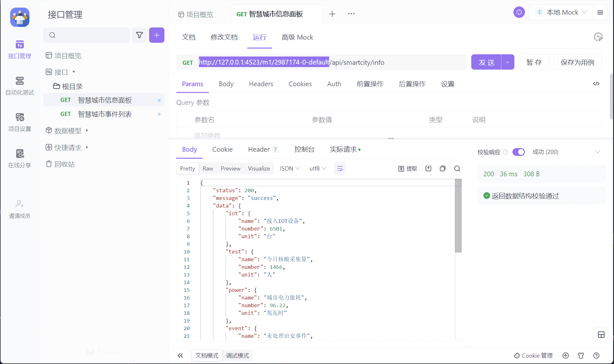Switch to 项目概览 tab
The width and height of the screenshot is (614, 364).
click(196, 14)
